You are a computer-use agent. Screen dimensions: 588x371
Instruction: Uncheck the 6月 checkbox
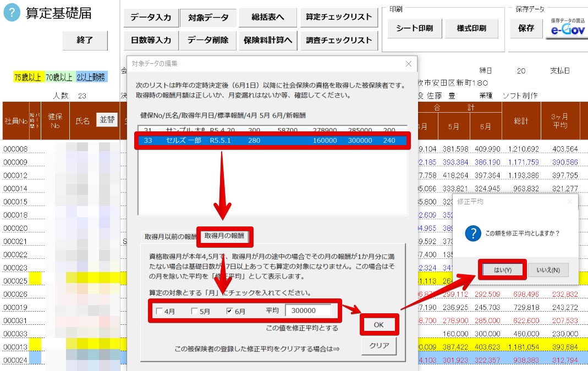[x=229, y=311]
